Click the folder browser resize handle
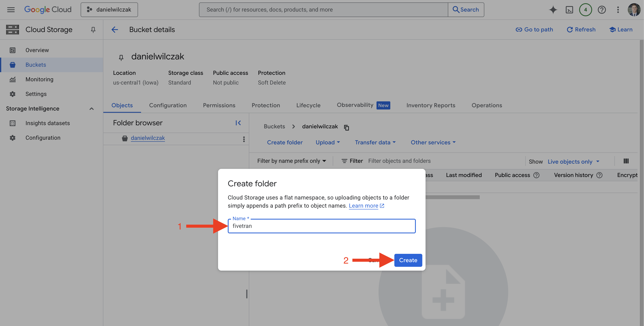 tap(247, 294)
